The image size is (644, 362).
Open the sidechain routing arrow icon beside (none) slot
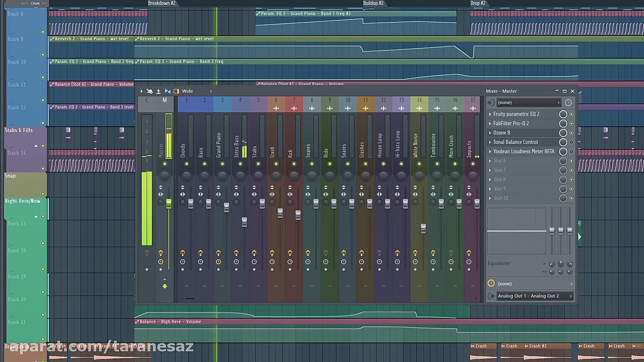coord(491,103)
